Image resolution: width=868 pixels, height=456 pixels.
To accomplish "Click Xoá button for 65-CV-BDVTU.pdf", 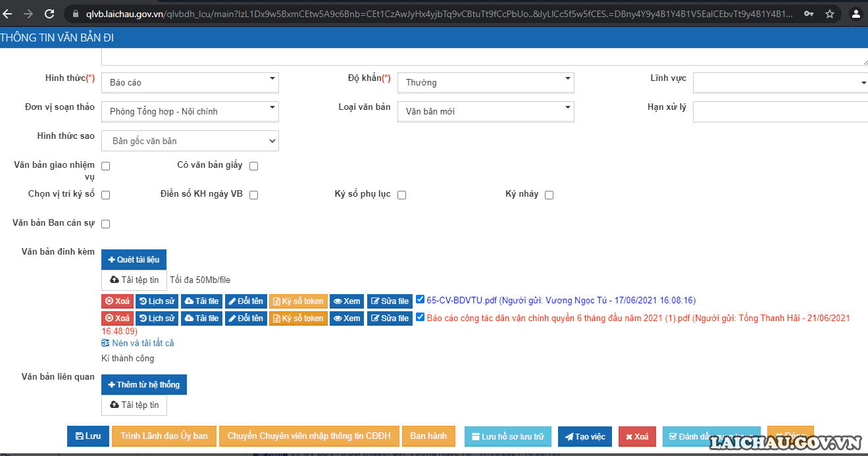I will click(118, 301).
